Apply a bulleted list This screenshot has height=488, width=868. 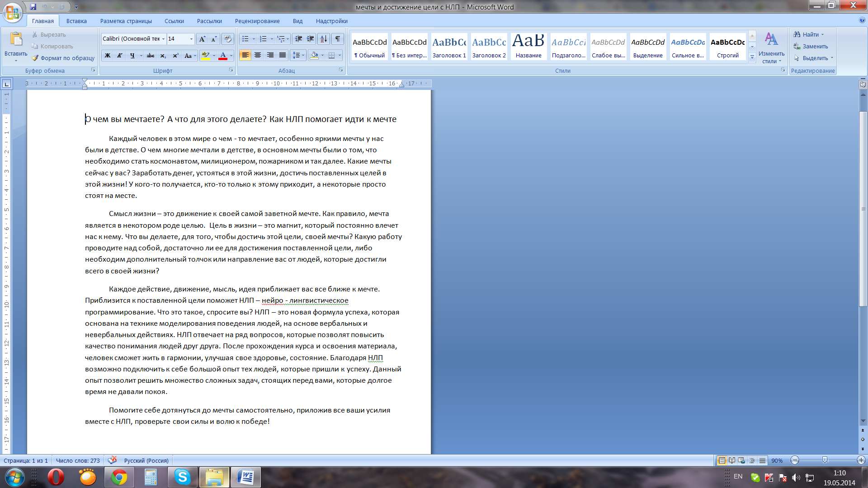click(x=245, y=39)
